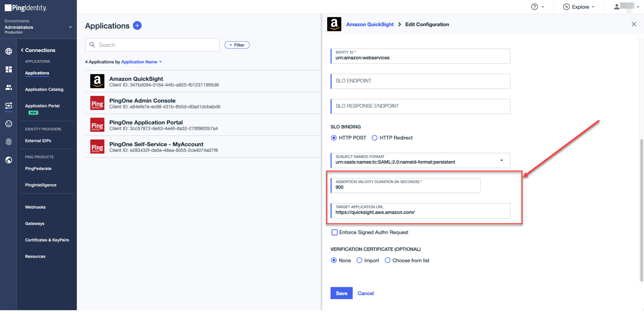
Task: Click the Target Application URL field
Action: point(421,211)
